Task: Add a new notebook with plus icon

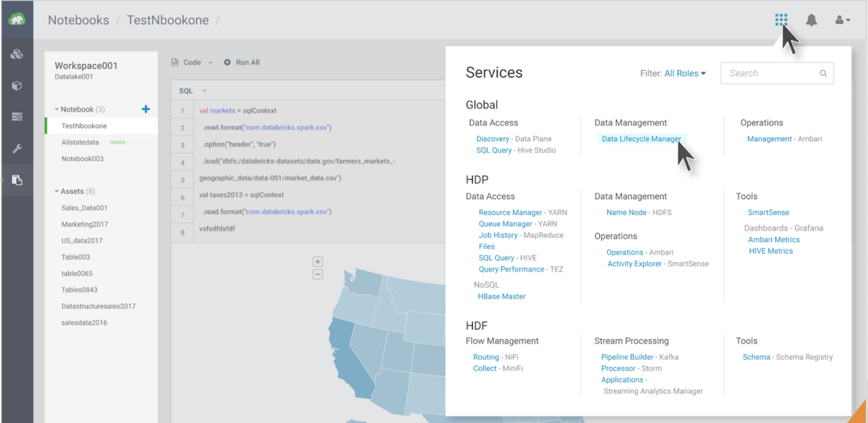Action: (146, 109)
